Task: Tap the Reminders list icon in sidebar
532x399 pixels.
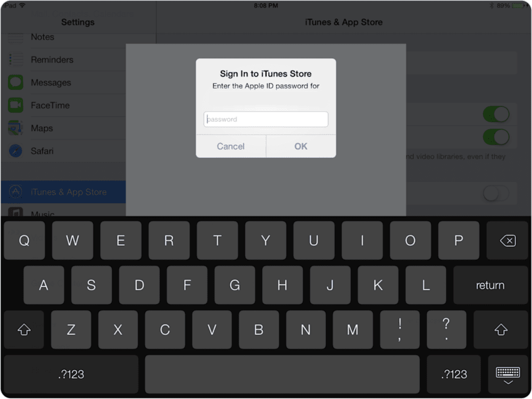Action: [x=15, y=60]
